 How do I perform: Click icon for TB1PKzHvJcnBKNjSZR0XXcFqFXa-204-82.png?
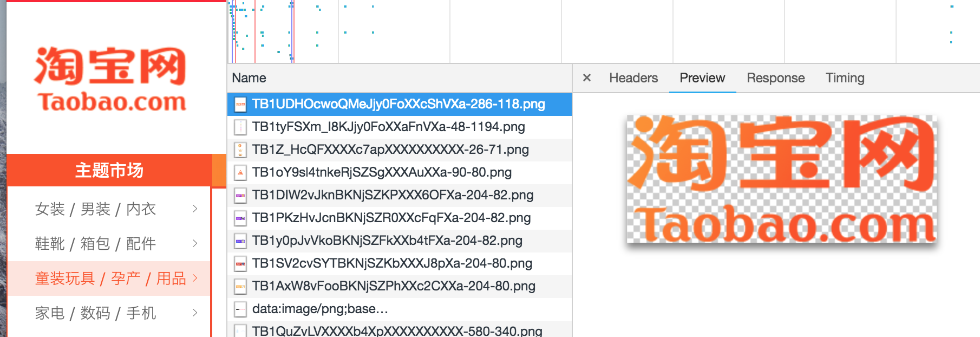(240, 218)
